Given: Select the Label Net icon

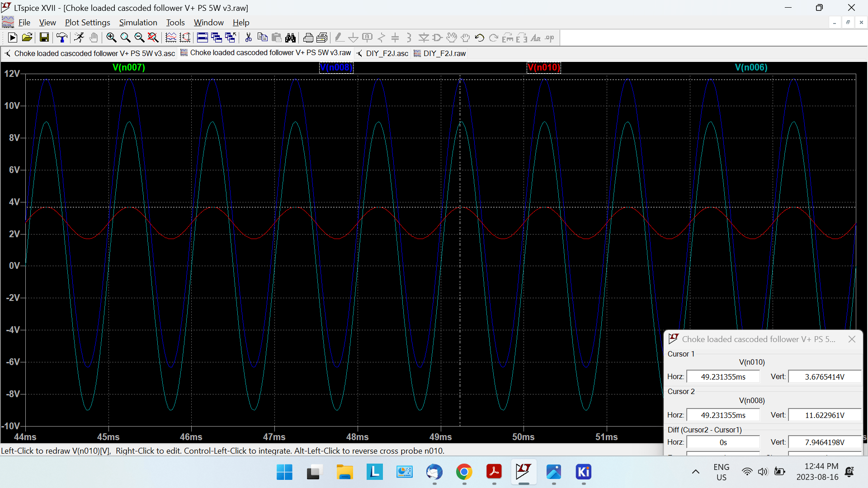Looking at the screenshot, I should (368, 38).
